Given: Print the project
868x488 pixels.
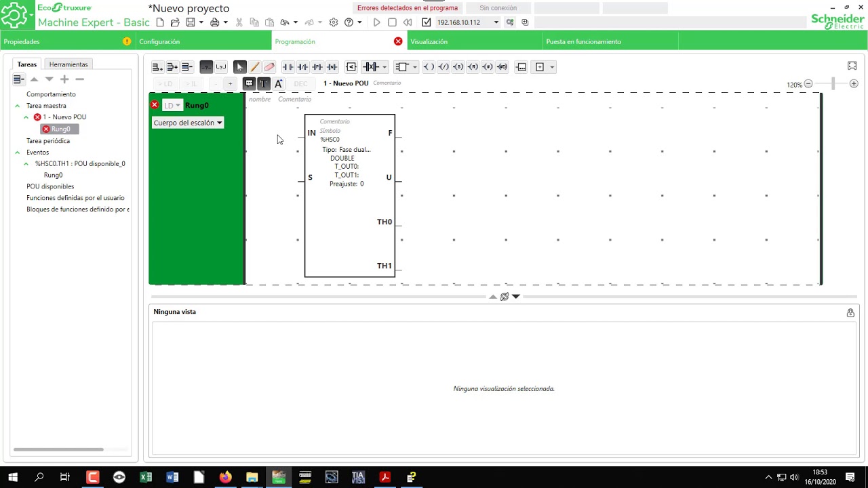Looking at the screenshot, I should (x=215, y=22).
